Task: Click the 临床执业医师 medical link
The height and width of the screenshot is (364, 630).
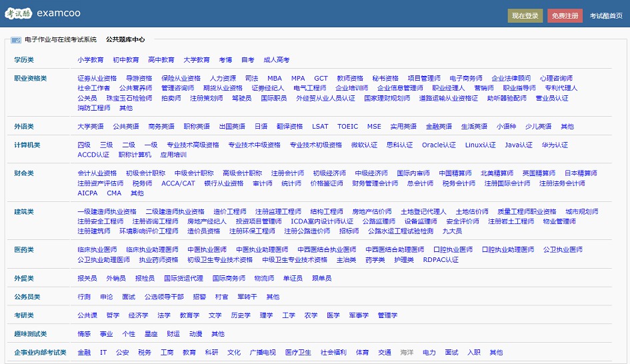Action: pyautogui.click(x=97, y=250)
